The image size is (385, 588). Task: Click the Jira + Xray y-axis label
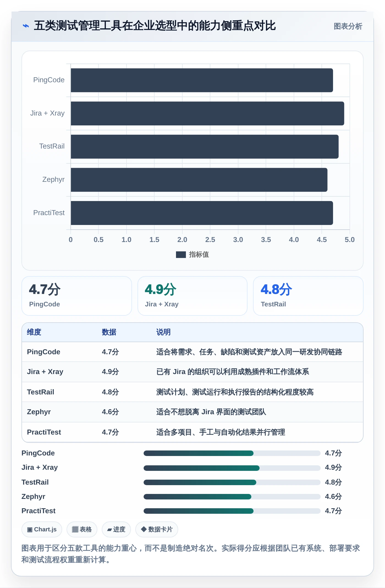coord(47,113)
